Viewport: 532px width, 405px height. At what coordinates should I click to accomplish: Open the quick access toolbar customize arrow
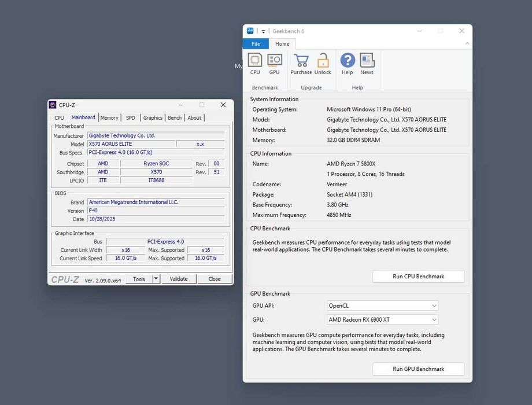pos(263,31)
